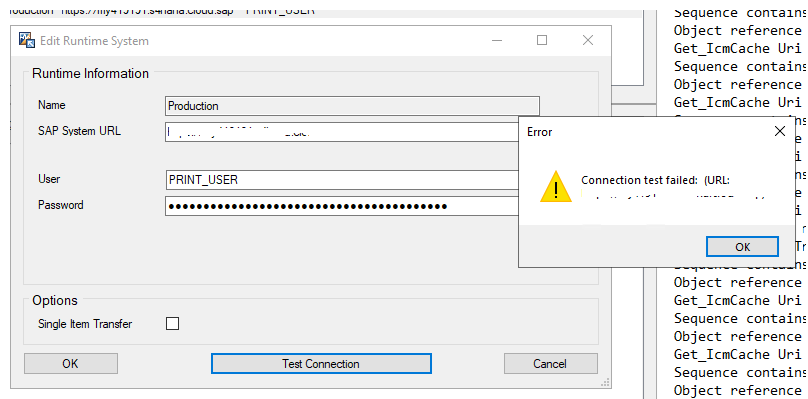
Task: Close the Edit Runtime System window
Action: click(x=587, y=40)
